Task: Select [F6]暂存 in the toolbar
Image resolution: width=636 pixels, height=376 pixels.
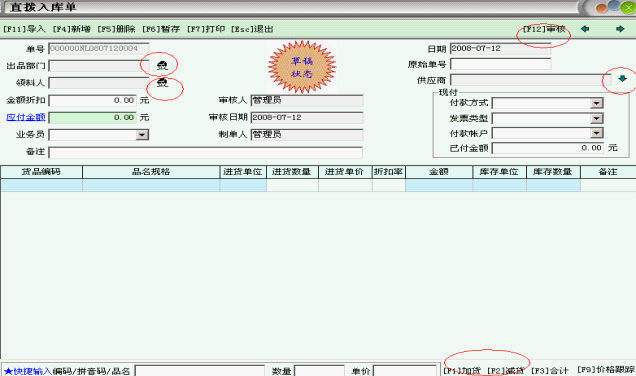Action: pos(161,29)
